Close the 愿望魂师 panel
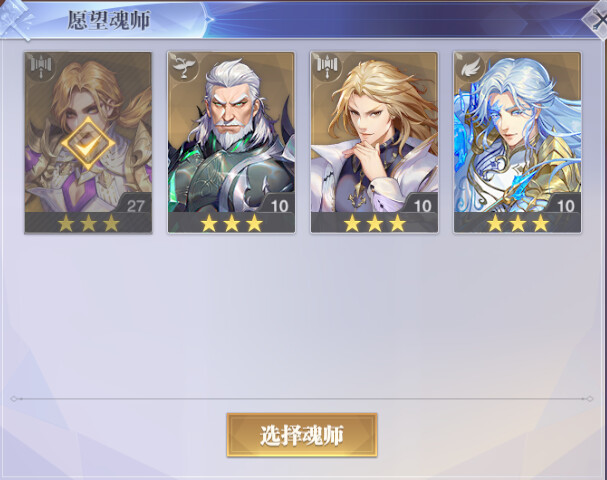 coord(598,19)
